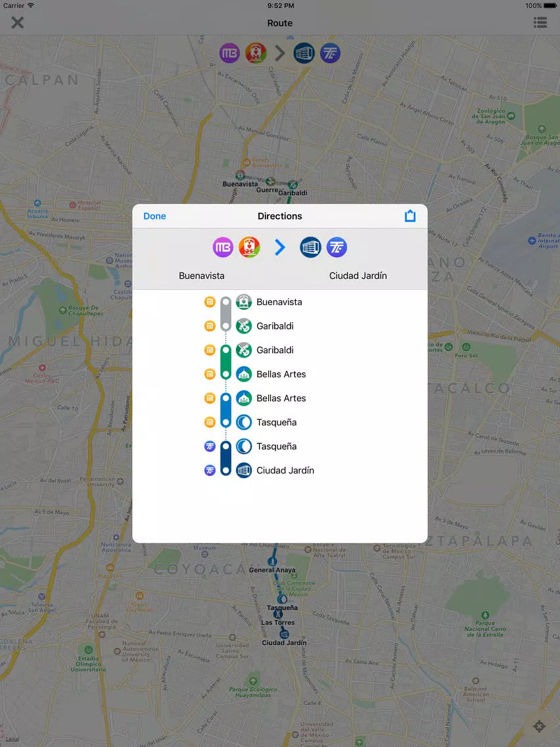Tap the orange Metro badge beside first Garibaldi row
The image size is (560, 747).
210,326
